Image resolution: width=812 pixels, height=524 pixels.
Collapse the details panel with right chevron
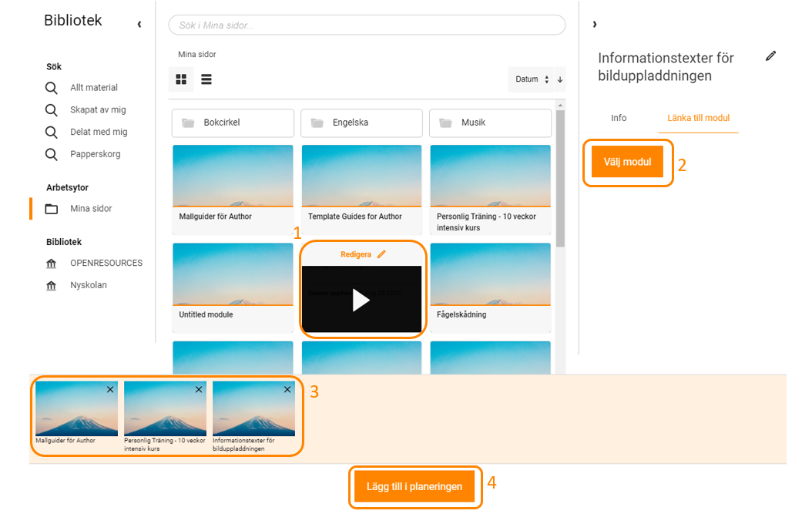pos(595,25)
